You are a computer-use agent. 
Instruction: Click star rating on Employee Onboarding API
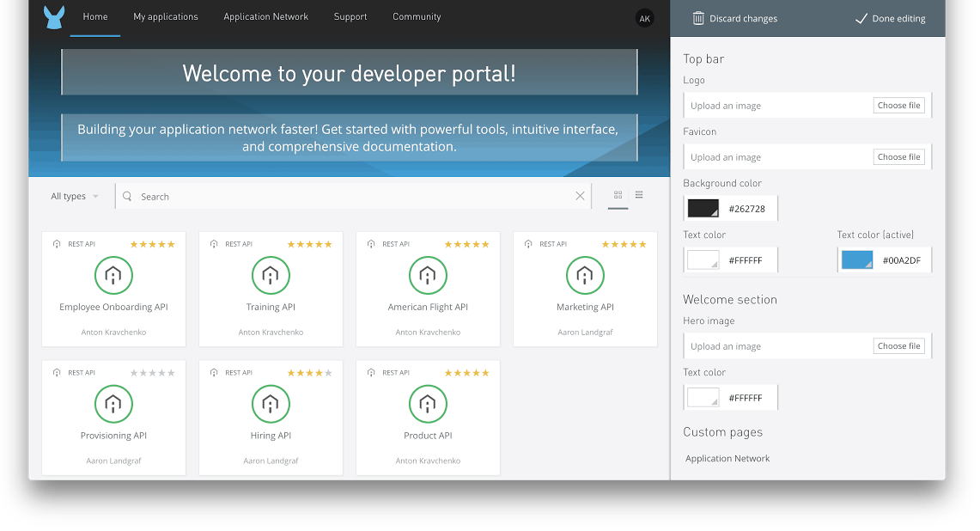pos(153,244)
